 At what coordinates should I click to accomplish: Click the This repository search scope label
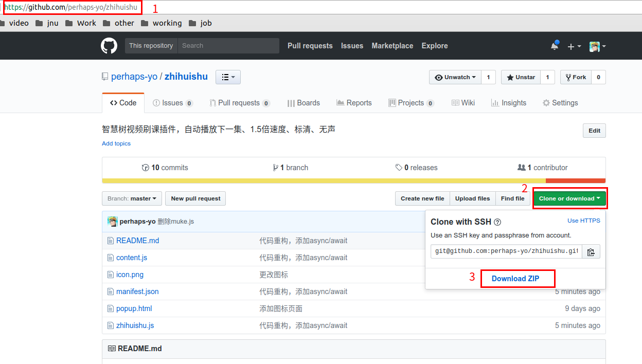pos(151,46)
